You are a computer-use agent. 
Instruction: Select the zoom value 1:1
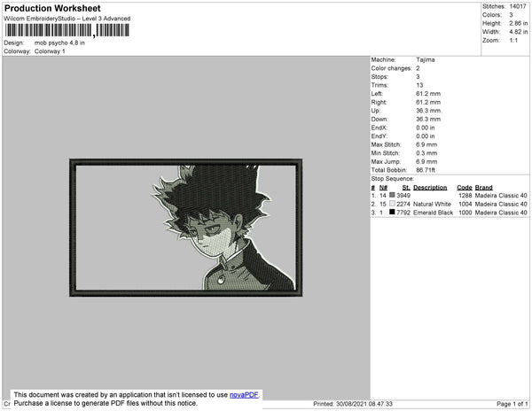513,41
